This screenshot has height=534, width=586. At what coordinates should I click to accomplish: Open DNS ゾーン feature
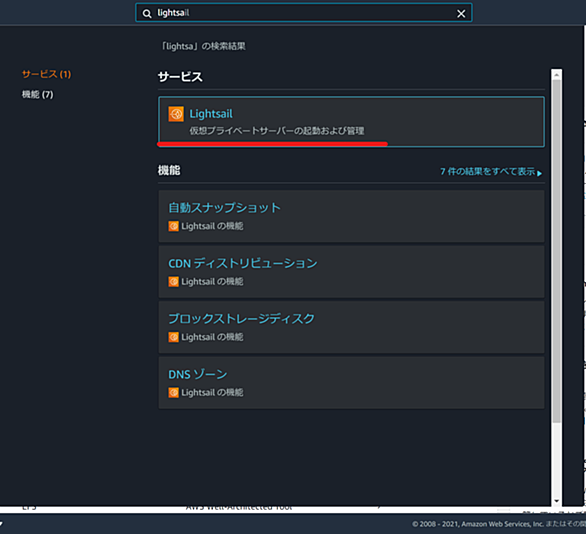[x=198, y=374]
